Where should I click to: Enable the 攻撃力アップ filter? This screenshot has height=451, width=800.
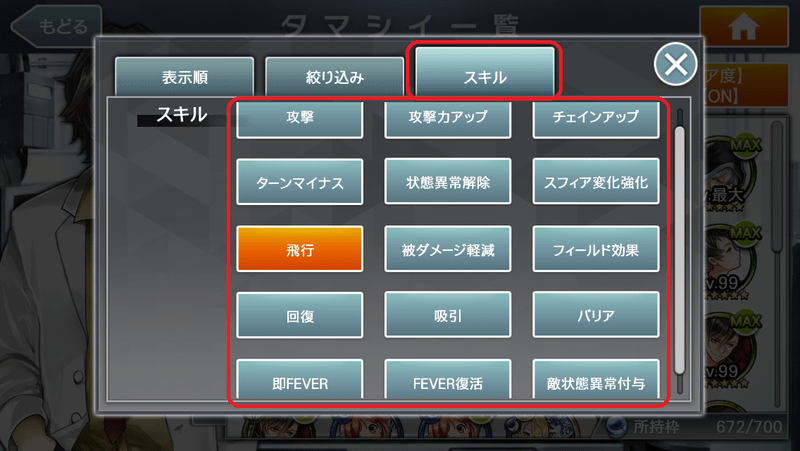447,119
